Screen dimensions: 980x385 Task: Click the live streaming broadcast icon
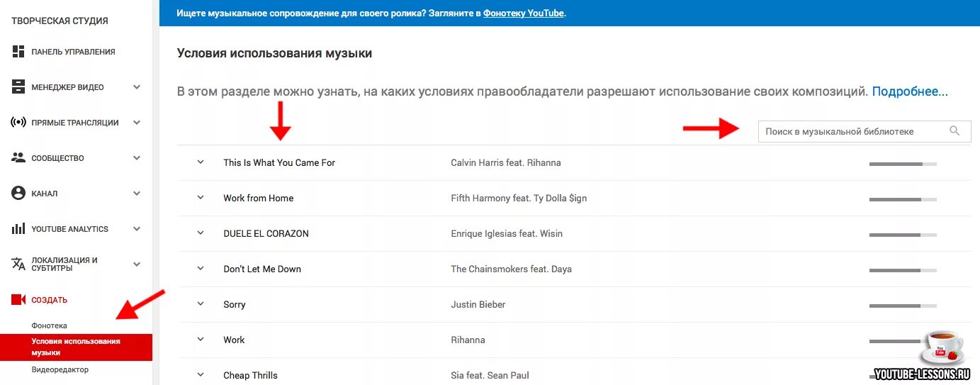(x=18, y=123)
